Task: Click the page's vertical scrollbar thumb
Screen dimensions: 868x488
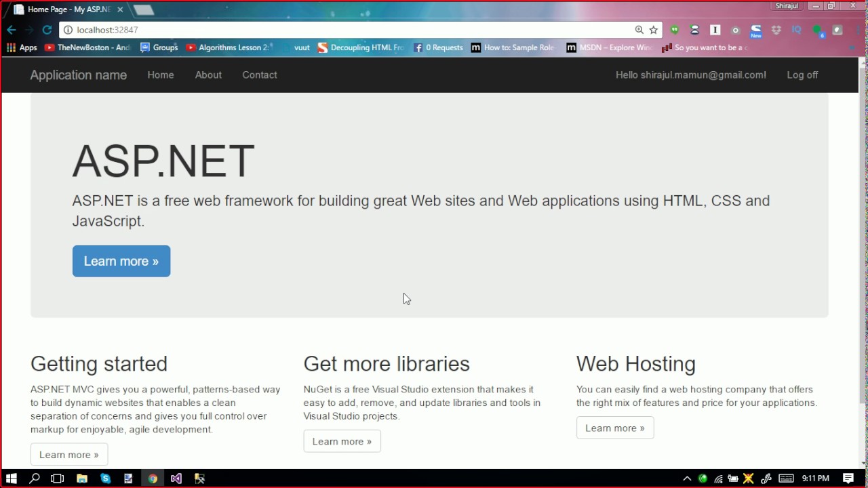Action: tap(863, 235)
